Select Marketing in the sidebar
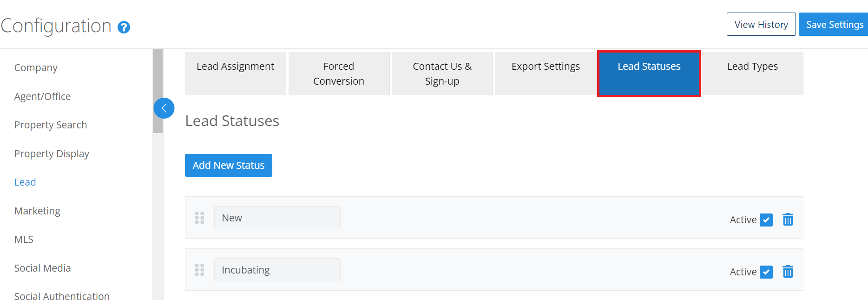This screenshot has height=300, width=868. (37, 211)
